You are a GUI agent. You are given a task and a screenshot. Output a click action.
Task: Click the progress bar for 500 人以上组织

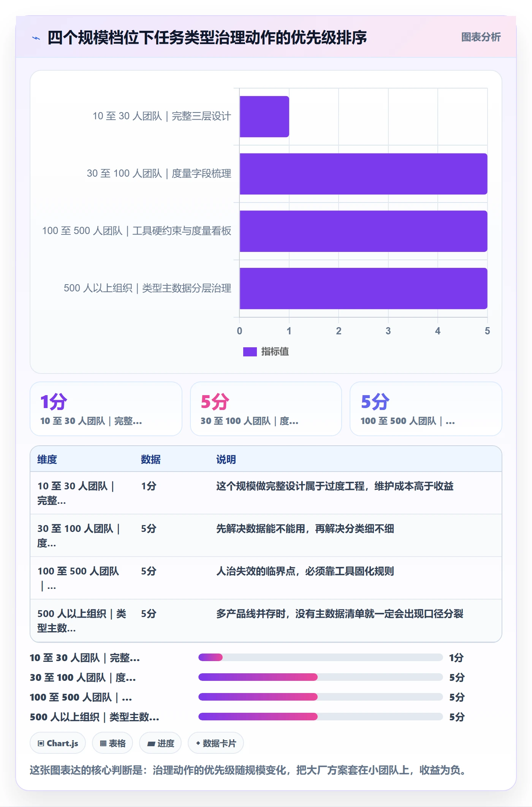(320, 717)
